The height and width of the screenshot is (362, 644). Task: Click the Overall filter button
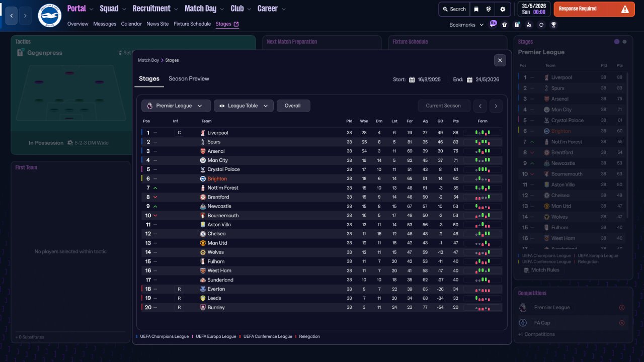[x=293, y=106]
